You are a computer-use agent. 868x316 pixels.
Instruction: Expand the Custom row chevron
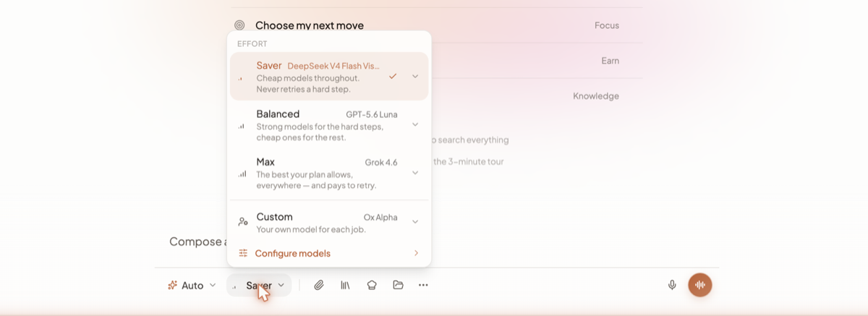point(415,221)
